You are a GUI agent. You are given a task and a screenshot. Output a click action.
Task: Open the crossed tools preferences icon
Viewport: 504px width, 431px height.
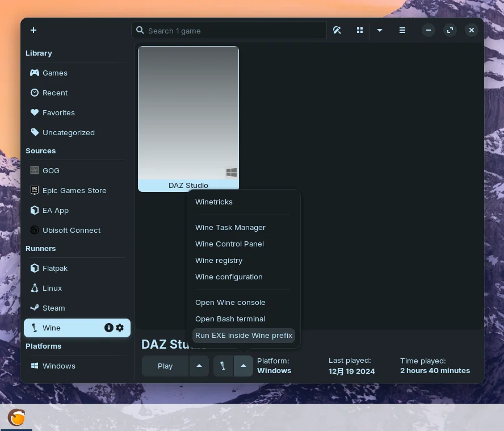(337, 30)
